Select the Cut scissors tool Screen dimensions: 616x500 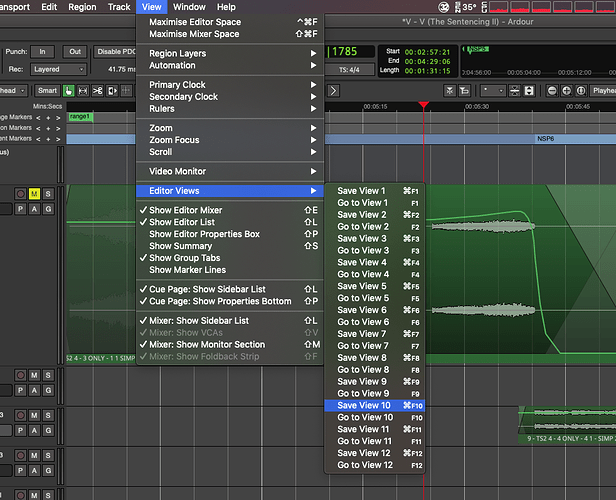coord(98,91)
